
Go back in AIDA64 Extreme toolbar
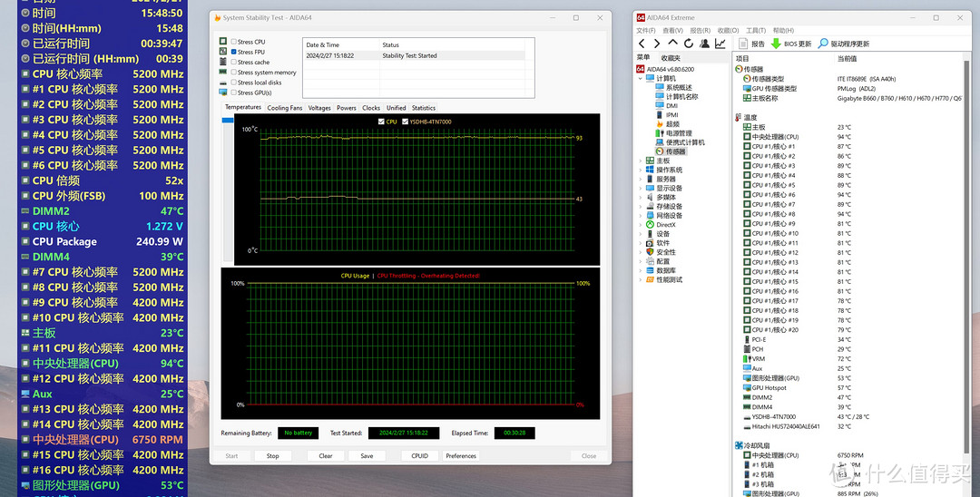tap(642, 44)
